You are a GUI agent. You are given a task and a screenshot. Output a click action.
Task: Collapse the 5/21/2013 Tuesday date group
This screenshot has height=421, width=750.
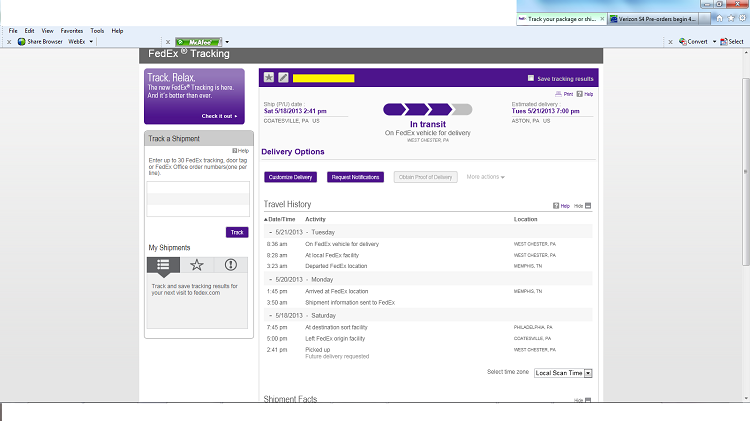[x=270, y=231]
